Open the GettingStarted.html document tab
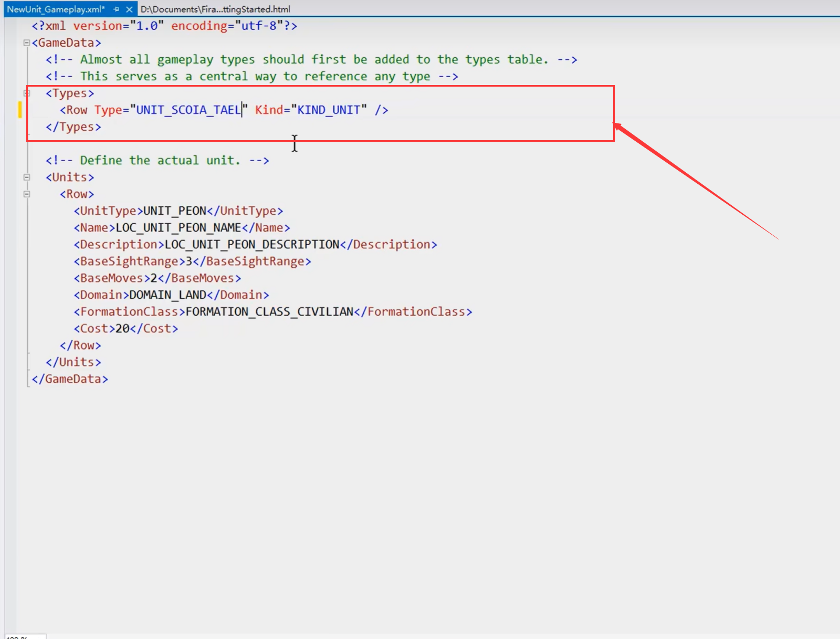The width and height of the screenshot is (840, 639). tap(215, 9)
